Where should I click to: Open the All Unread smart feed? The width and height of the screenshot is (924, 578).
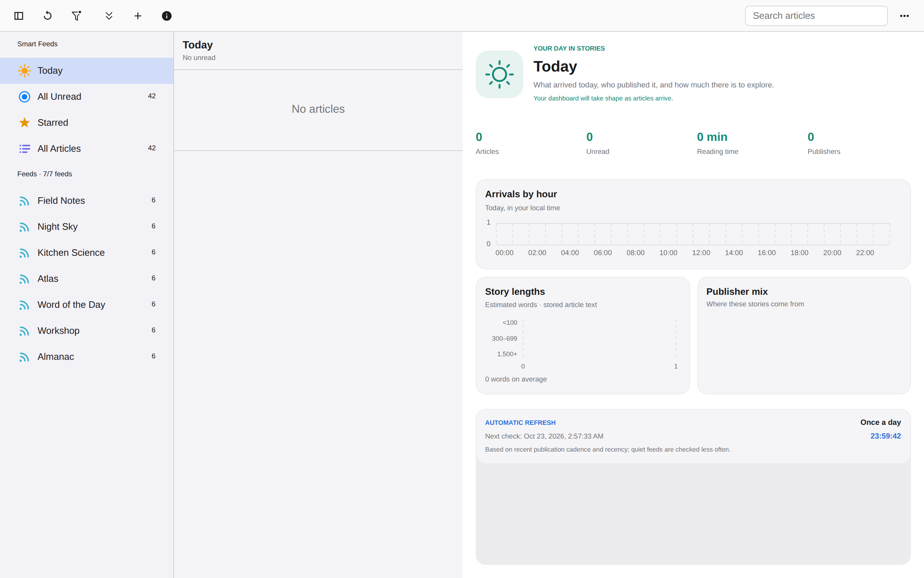click(x=87, y=97)
